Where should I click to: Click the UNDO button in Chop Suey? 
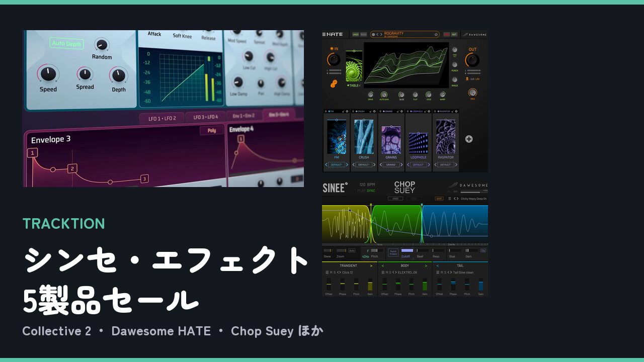[395, 199]
